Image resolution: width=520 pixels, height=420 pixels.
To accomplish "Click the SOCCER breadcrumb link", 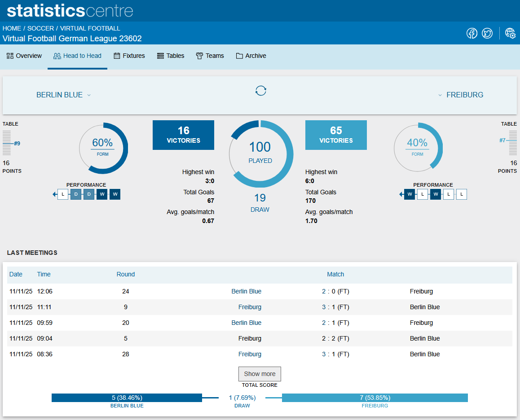I will [x=40, y=28].
